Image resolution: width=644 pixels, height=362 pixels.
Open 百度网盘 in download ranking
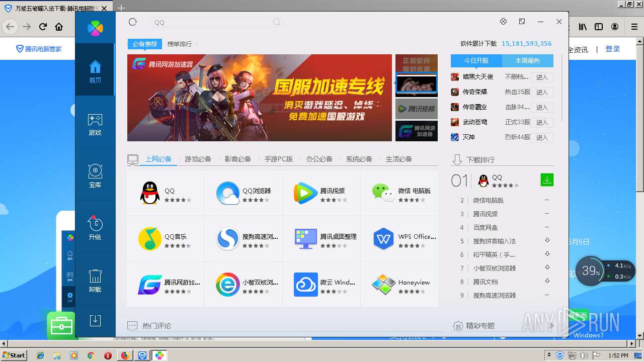pos(485,228)
